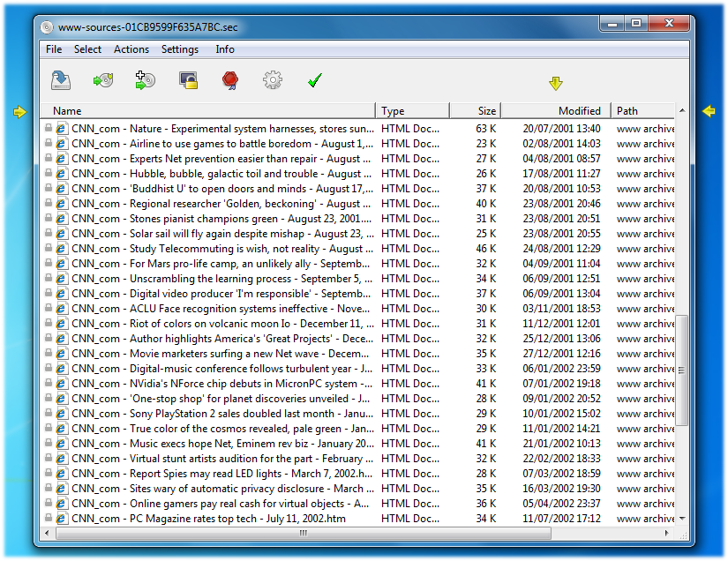The image size is (728, 561).
Task: Open the Settings menu
Action: click(179, 49)
